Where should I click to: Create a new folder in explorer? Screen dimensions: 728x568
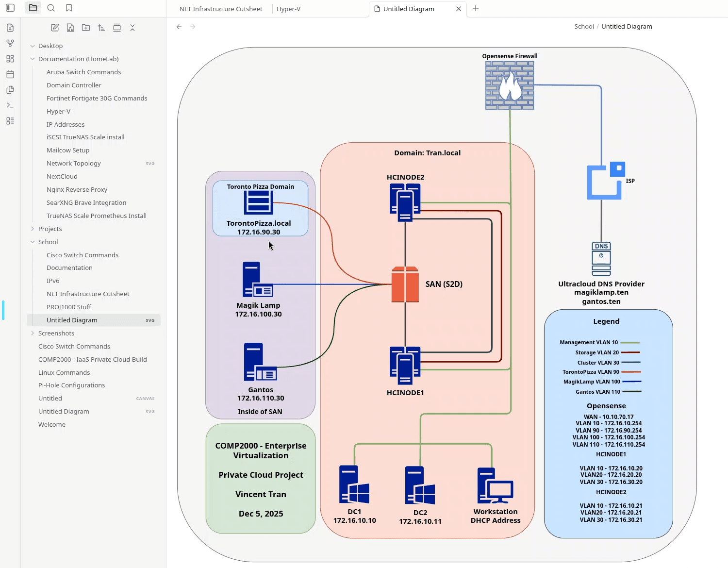click(x=86, y=28)
